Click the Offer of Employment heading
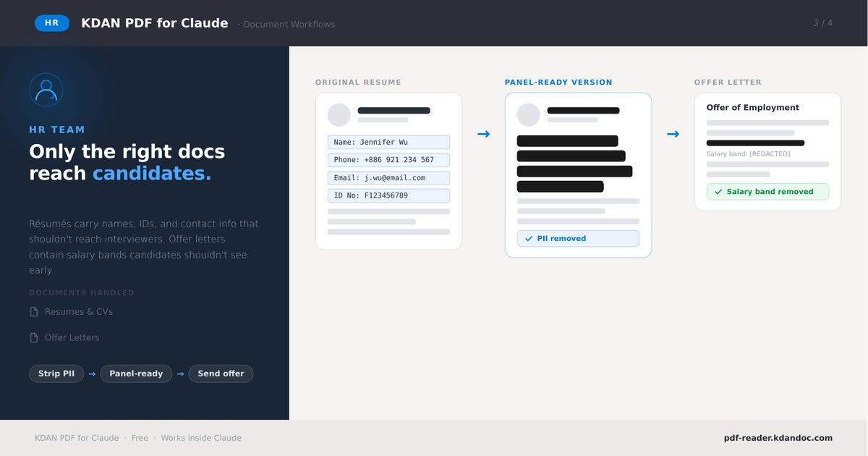The height and width of the screenshot is (456, 868). click(x=753, y=108)
